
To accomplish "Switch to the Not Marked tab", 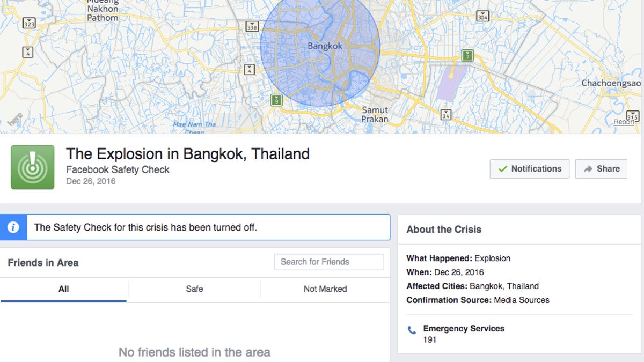I will (x=325, y=289).
